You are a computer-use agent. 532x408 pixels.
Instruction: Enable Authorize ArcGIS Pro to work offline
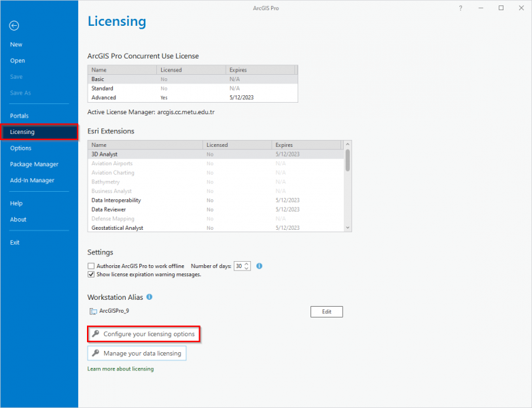[x=91, y=266]
